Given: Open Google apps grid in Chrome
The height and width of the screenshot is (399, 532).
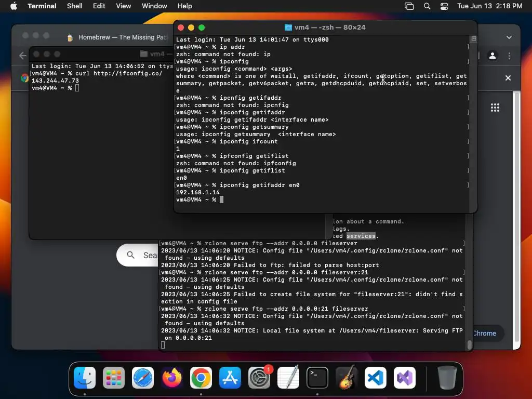Looking at the screenshot, I should [x=495, y=108].
